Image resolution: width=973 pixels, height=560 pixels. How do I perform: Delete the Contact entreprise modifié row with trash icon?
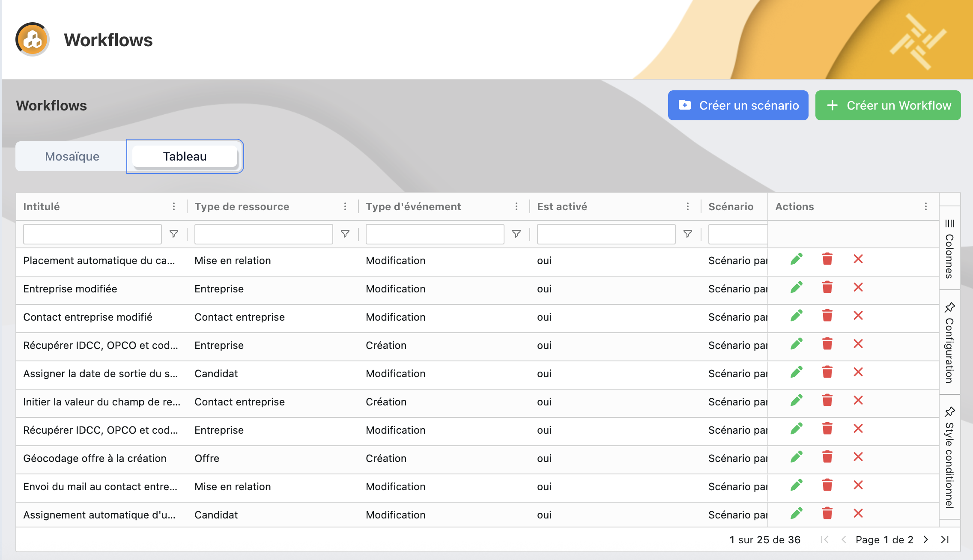(827, 316)
